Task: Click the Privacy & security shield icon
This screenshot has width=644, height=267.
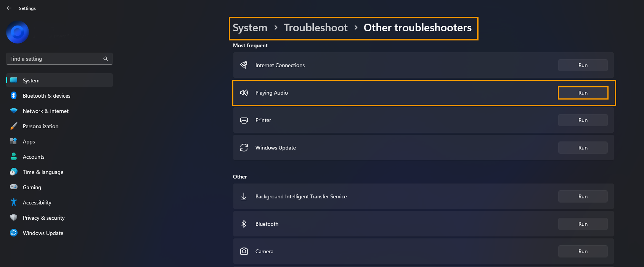Action: point(14,217)
